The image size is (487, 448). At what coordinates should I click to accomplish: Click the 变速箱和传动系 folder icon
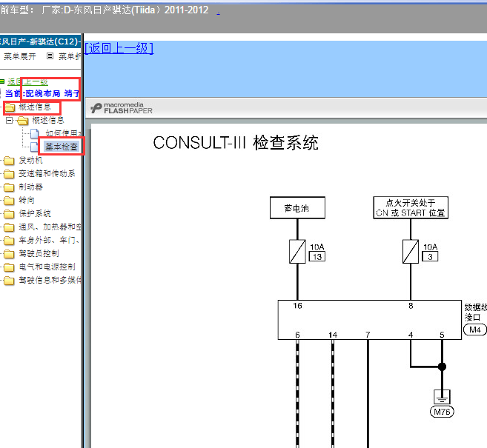(x=9, y=174)
